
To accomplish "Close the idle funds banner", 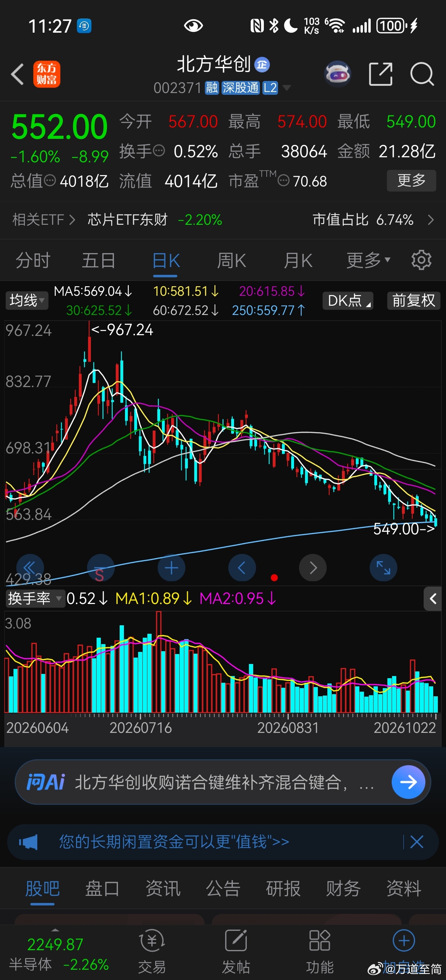I will [x=417, y=842].
